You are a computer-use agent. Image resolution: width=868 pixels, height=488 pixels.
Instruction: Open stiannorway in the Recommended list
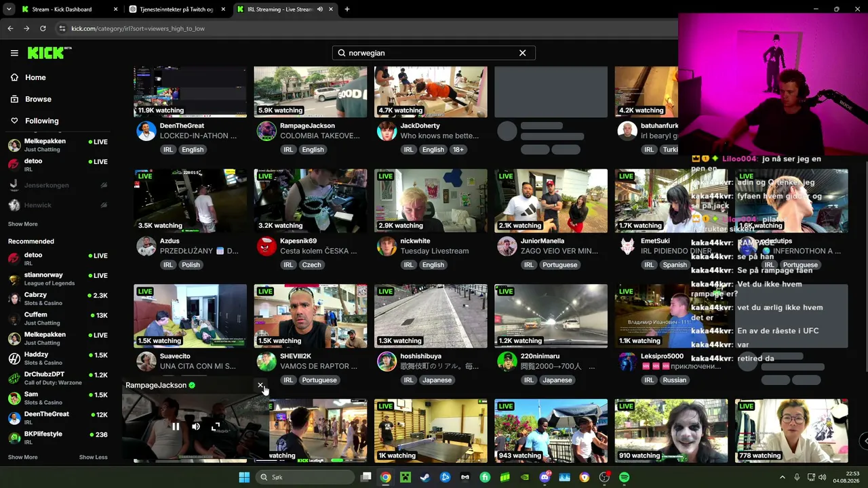tap(58, 279)
